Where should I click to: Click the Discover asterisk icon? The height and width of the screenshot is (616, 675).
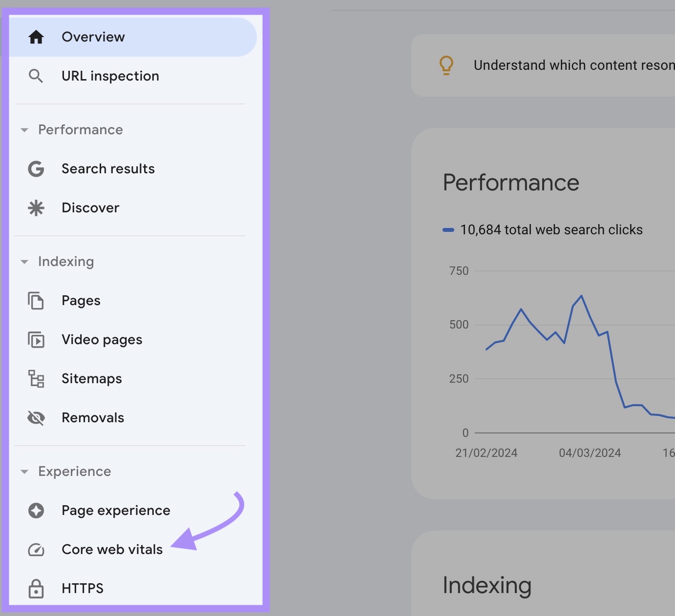click(36, 207)
